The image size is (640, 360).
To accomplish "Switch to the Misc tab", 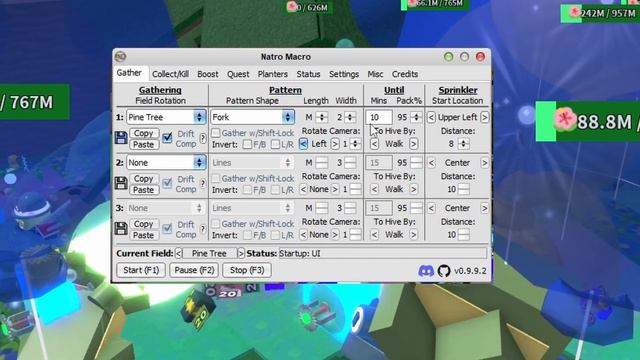I will pyautogui.click(x=375, y=74).
